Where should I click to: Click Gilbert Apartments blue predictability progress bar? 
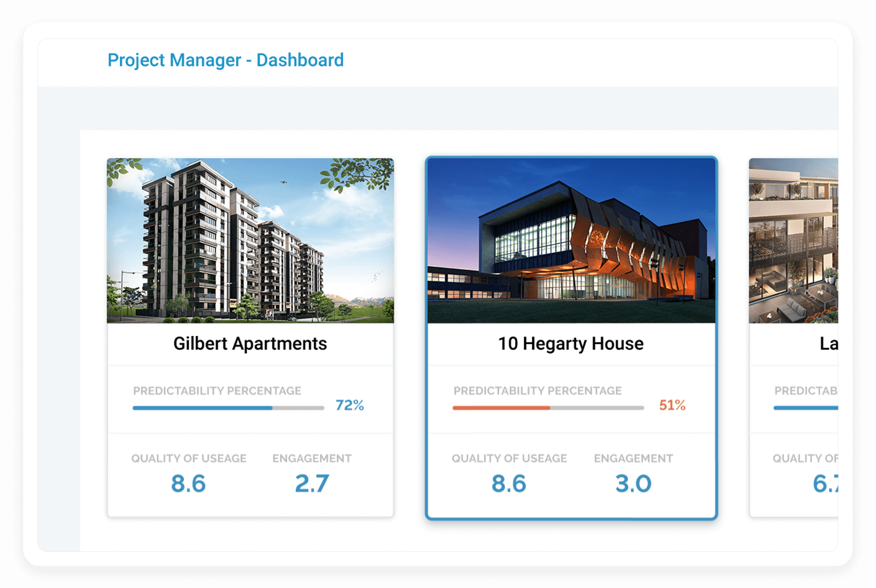click(228, 408)
